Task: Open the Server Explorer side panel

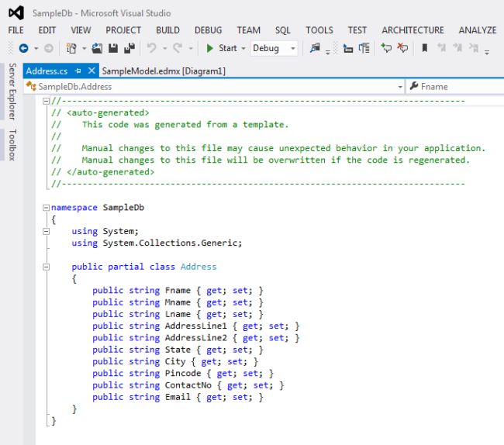Action: click(x=12, y=91)
